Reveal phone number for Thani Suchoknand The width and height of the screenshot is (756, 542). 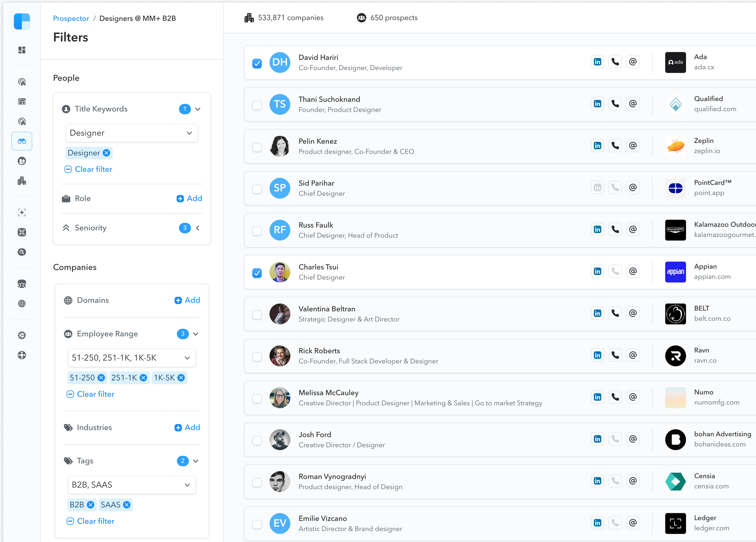pos(615,104)
